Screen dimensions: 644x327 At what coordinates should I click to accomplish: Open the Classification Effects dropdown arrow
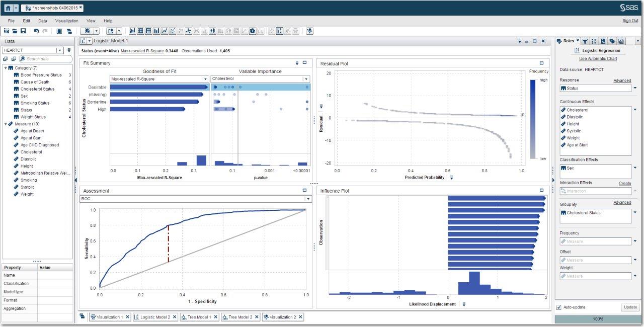(635, 168)
